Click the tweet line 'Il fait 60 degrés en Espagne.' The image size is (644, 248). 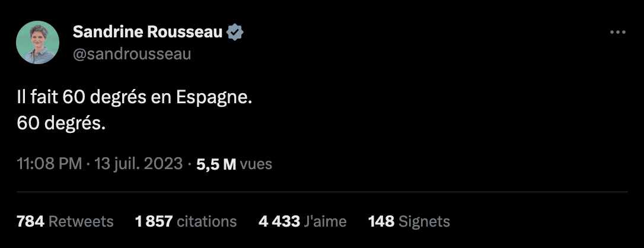coord(135,98)
